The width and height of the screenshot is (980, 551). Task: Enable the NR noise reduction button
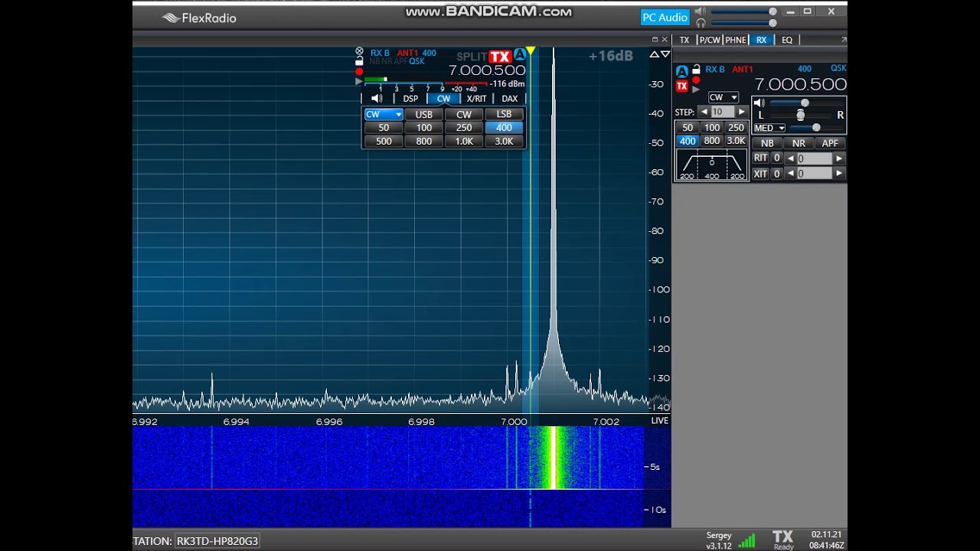click(x=799, y=143)
